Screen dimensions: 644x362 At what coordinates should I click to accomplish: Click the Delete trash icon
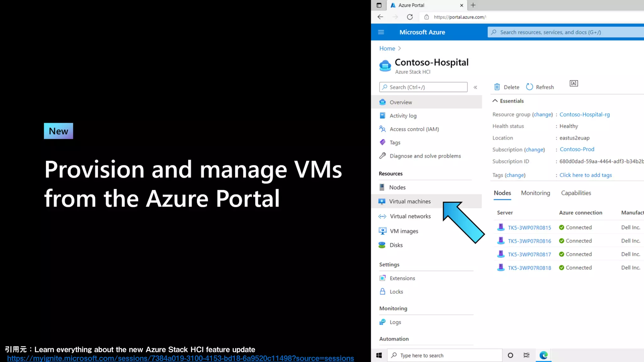497,87
